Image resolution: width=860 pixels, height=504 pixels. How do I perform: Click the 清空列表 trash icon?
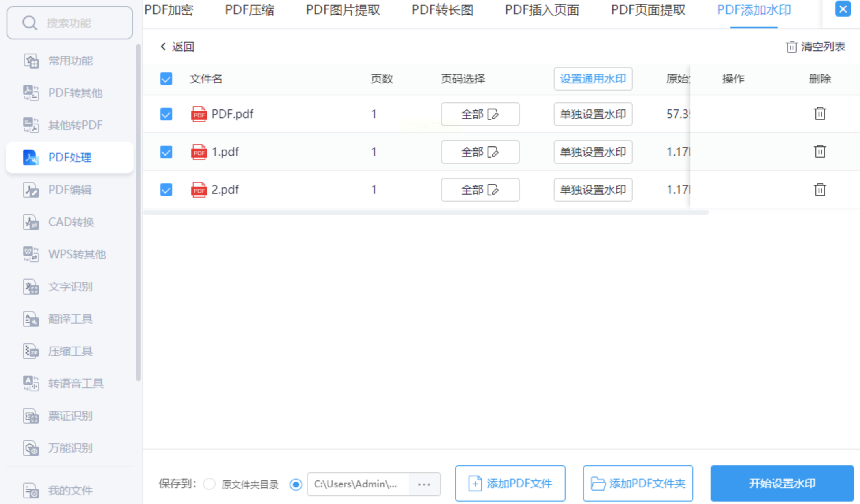791,47
